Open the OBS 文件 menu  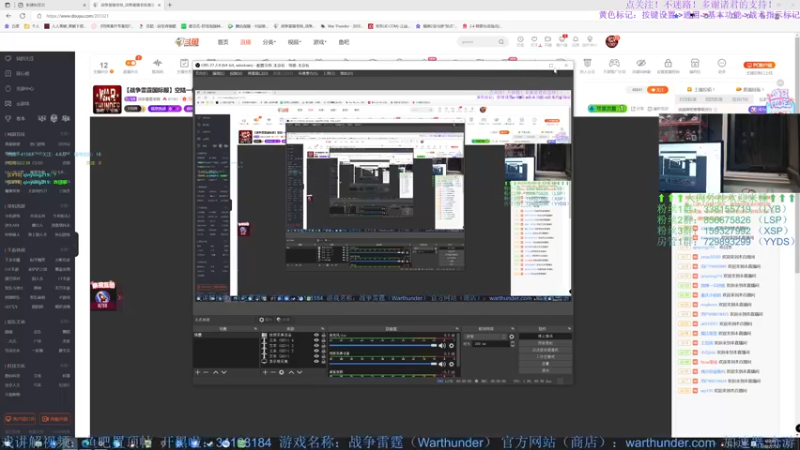pyautogui.click(x=202, y=73)
